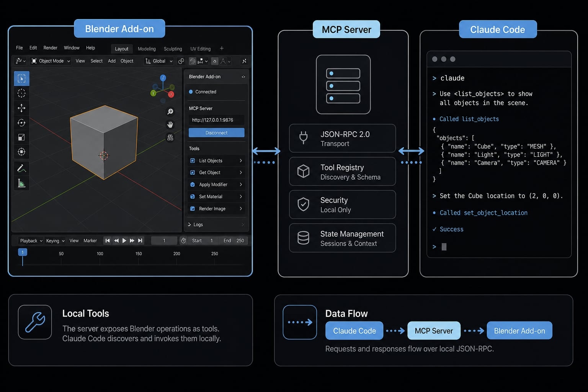
Task: Click the viewport zoom magnifier icon
Action: click(x=170, y=111)
